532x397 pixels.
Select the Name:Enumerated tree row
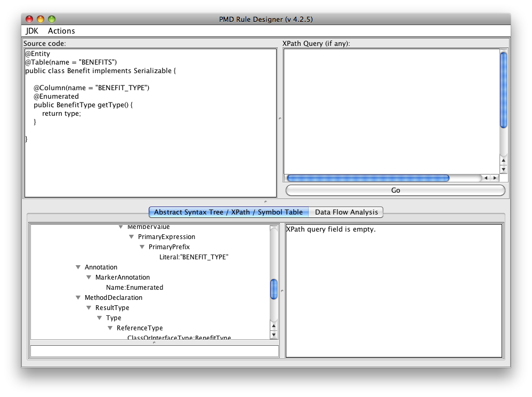pyautogui.click(x=134, y=288)
